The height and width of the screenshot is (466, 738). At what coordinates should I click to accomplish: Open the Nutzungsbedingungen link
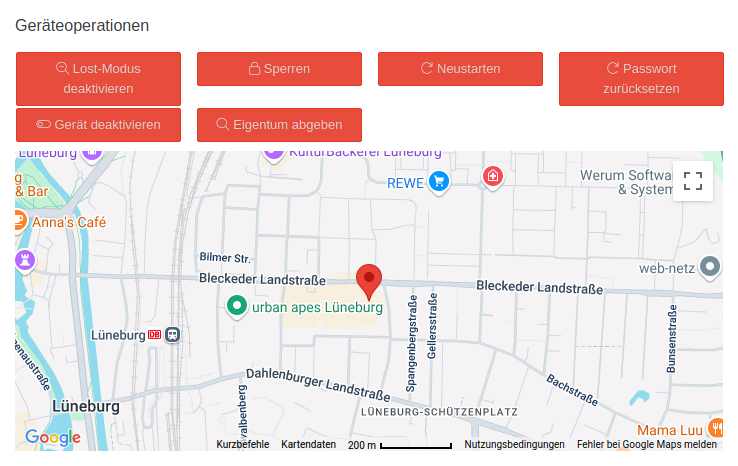click(x=514, y=445)
